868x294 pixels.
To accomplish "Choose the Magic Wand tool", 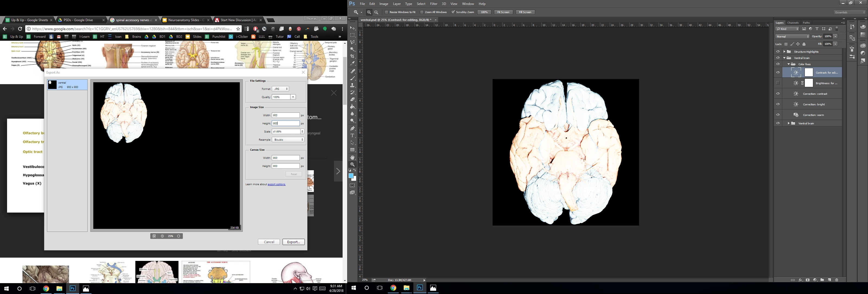I will pos(352,49).
